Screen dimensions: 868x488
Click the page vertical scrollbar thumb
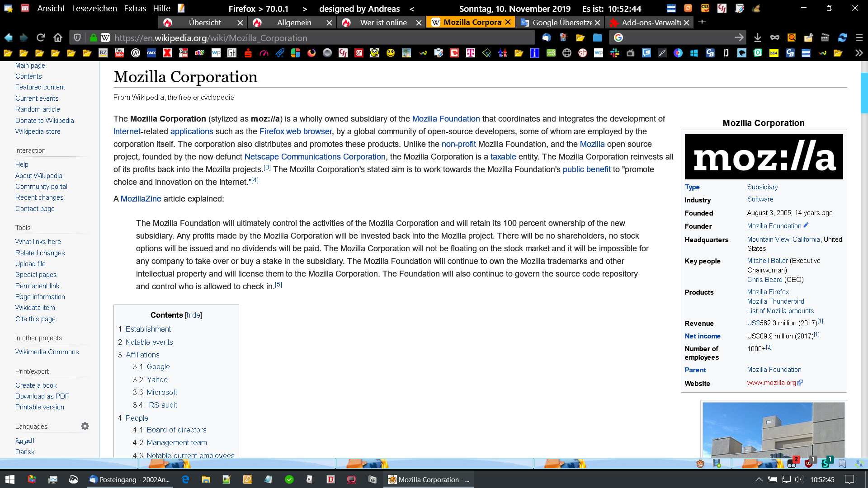click(x=864, y=93)
